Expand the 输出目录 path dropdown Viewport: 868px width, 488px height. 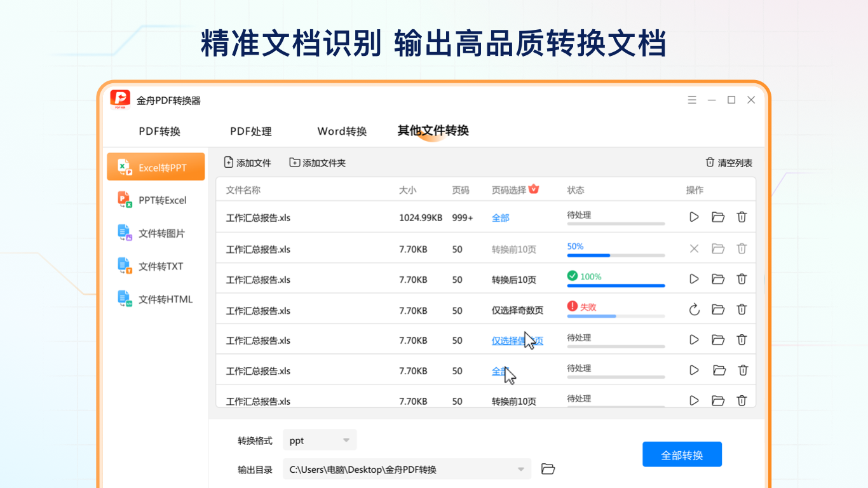coord(521,469)
